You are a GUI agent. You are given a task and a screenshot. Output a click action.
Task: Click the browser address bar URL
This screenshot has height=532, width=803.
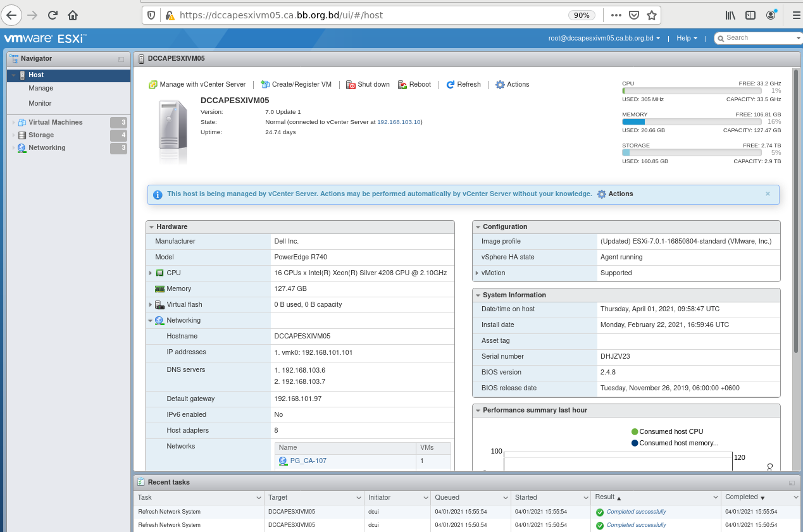(282, 15)
